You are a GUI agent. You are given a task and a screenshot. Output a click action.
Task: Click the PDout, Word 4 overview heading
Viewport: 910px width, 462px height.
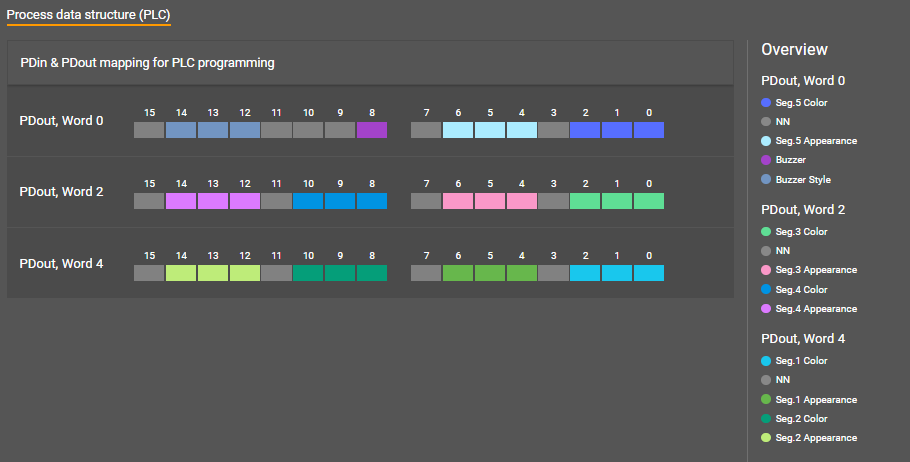click(x=803, y=338)
